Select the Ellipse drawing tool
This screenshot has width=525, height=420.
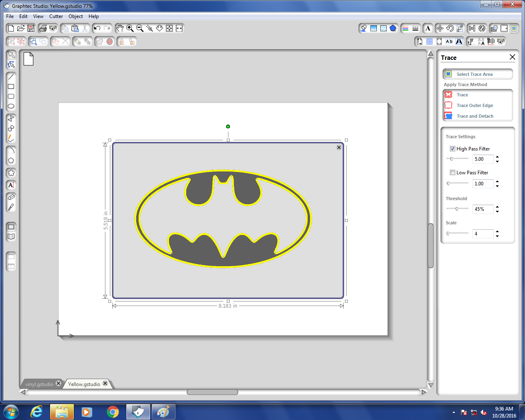(x=11, y=106)
